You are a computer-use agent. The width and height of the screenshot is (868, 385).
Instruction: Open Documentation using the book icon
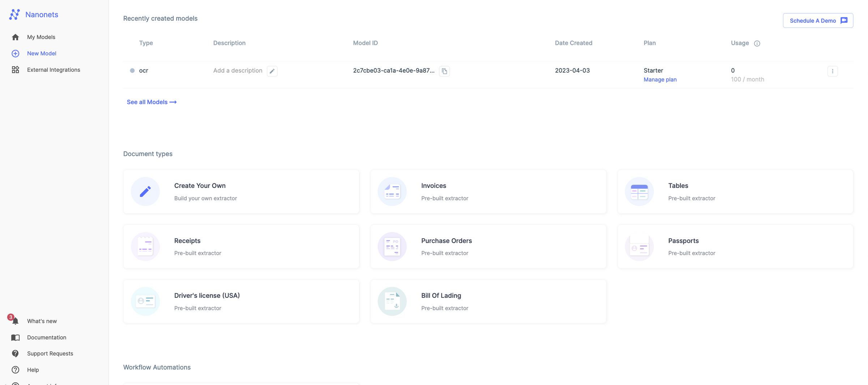[x=15, y=337]
